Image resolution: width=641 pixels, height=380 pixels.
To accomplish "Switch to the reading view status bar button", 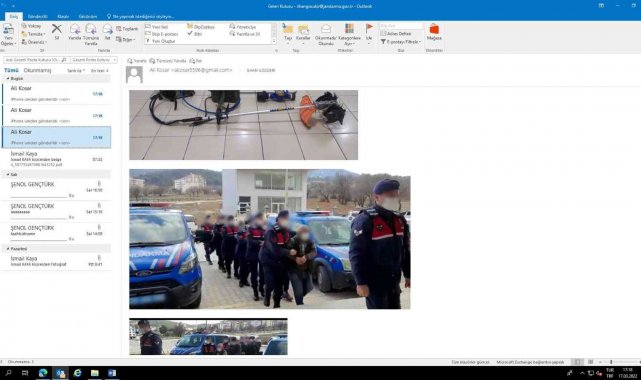I will (x=590, y=362).
